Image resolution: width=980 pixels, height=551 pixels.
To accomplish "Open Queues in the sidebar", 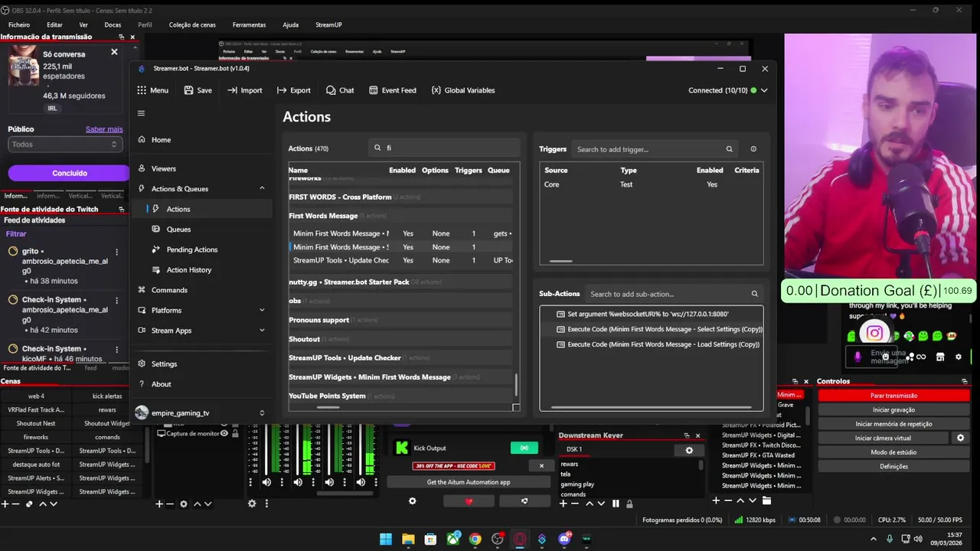I will coord(178,229).
